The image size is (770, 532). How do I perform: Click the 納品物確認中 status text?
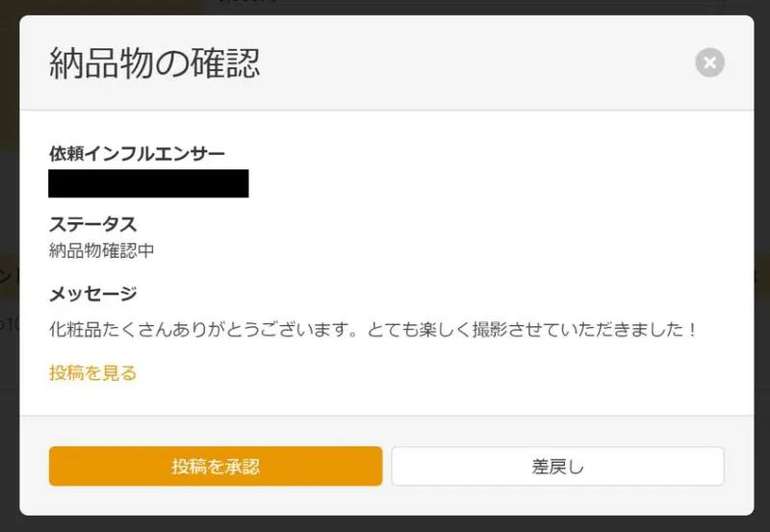pyautogui.click(x=102, y=251)
